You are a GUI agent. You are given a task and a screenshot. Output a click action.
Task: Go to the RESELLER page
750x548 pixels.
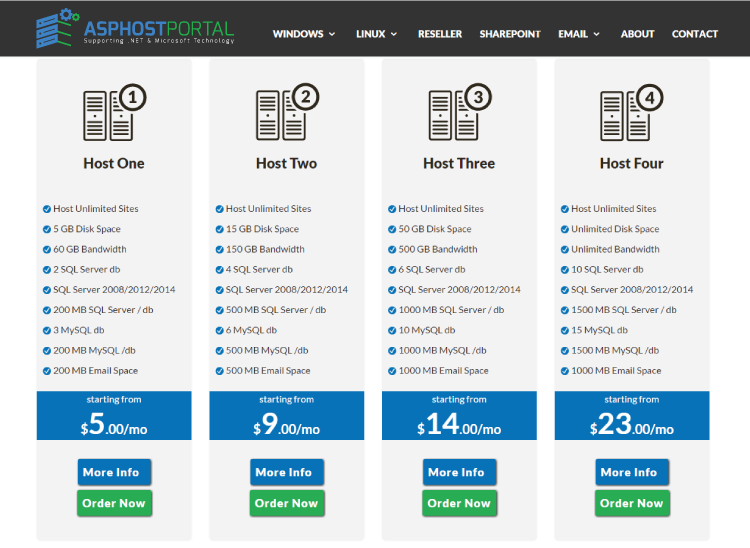coord(440,34)
